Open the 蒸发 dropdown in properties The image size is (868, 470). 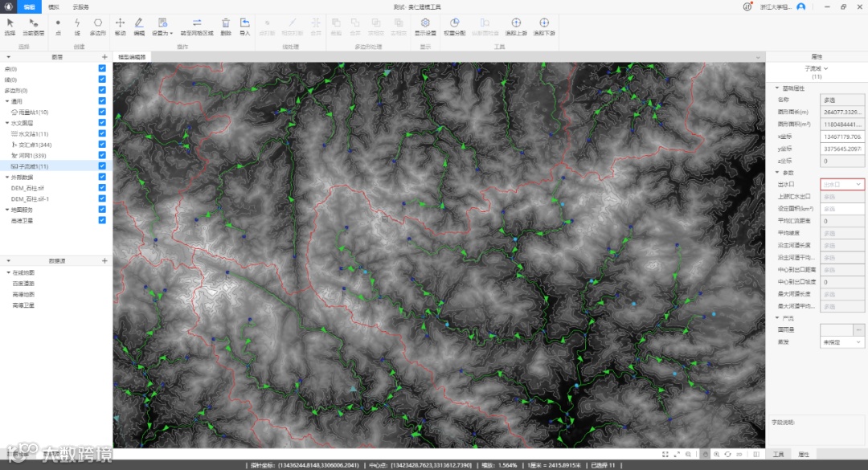pyautogui.click(x=842, y=342)
